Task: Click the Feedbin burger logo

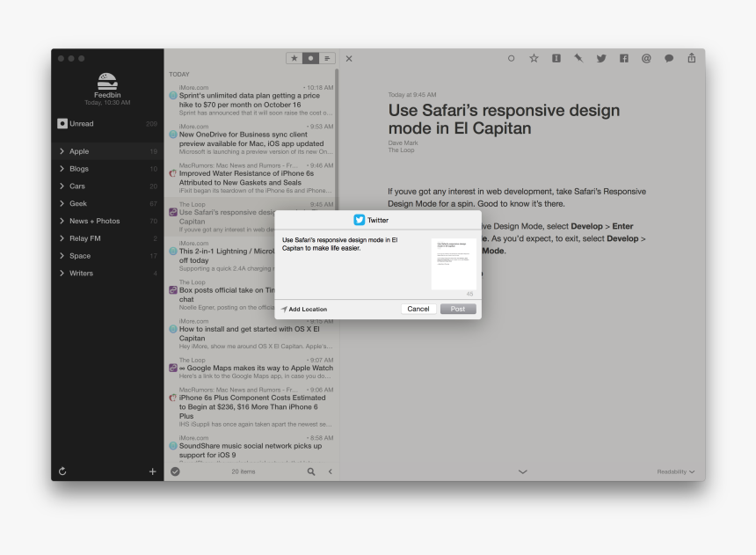Action: click(107, 81)
